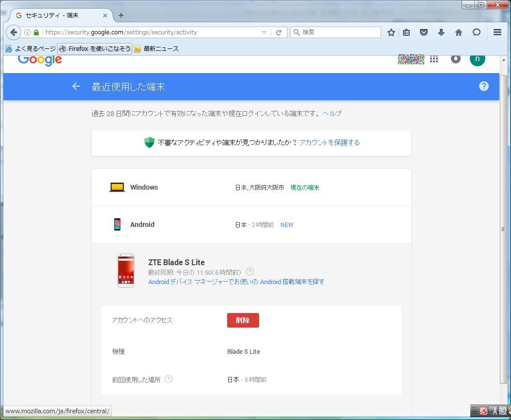511x420 pixels.
Task: Open the help question mark icon in header
Action: coord(483,86)
